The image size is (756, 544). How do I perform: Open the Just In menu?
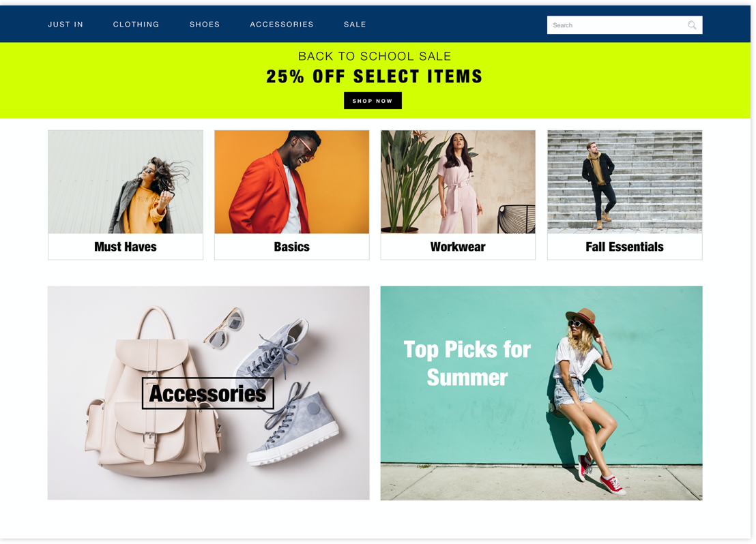coord(66,24)
